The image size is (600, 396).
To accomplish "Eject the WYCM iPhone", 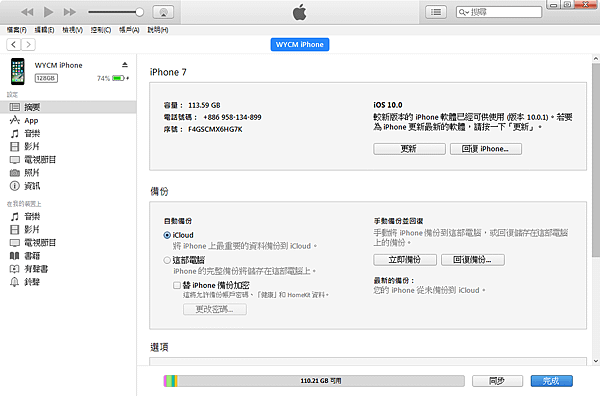I will [125, 65].
